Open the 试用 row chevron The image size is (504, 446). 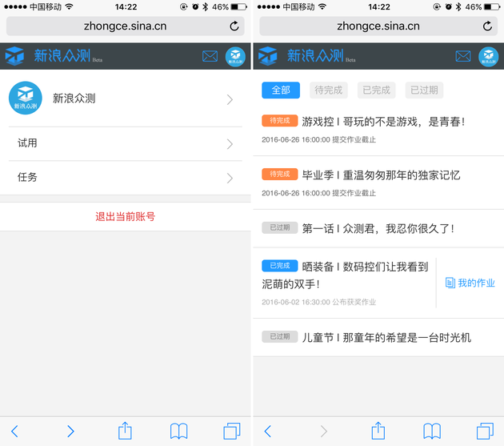(230, 144)
